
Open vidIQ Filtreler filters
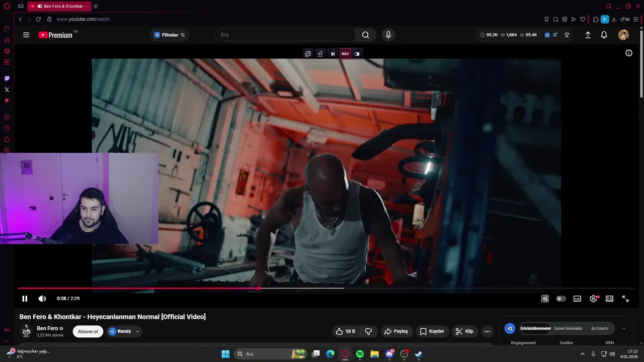point(170,35)
